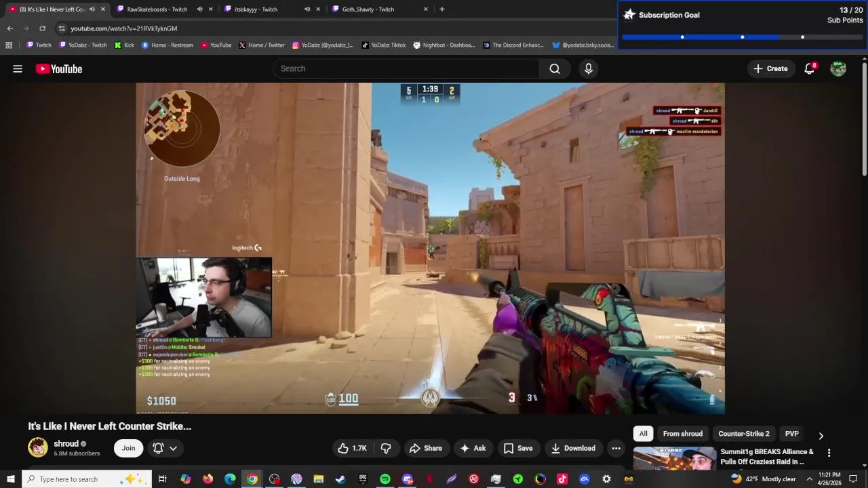Like the video with thumbs up
868x488 pixels.
[353, 448]
